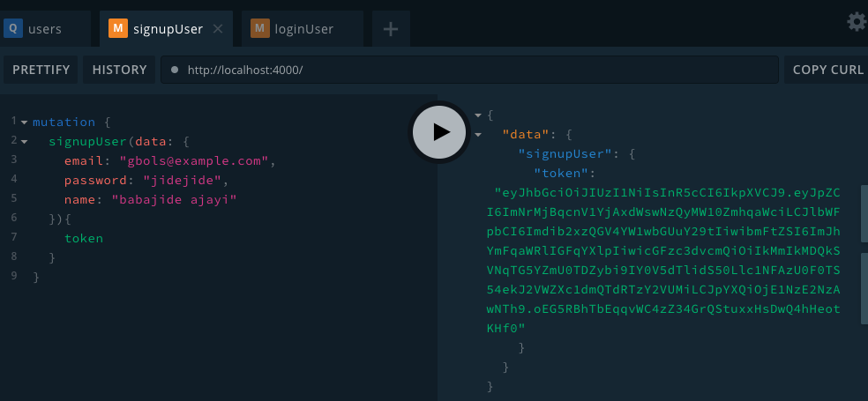The height and width of the screenshot is (401, 868).
Task: Click the orange M icon on signupUser tab
Action: [x=117, y=29]
